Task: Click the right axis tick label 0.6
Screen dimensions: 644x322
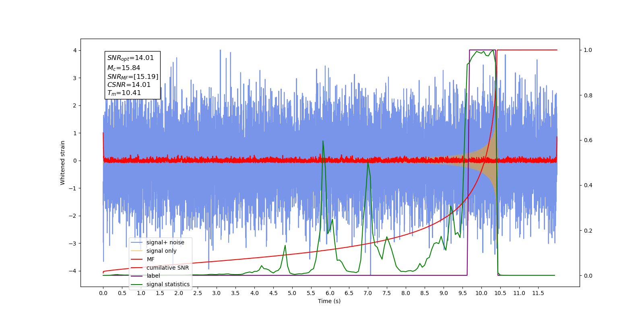Action: click(588, 140)
